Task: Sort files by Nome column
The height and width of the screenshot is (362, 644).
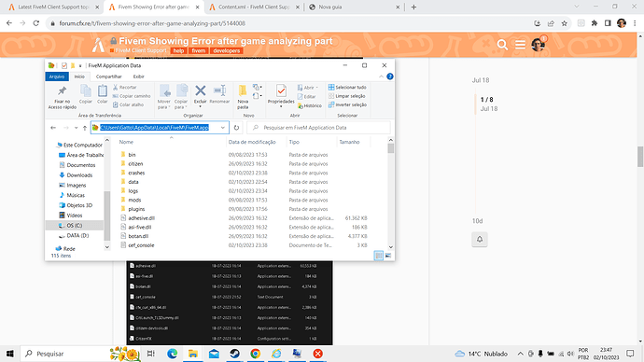Action: 126,142
